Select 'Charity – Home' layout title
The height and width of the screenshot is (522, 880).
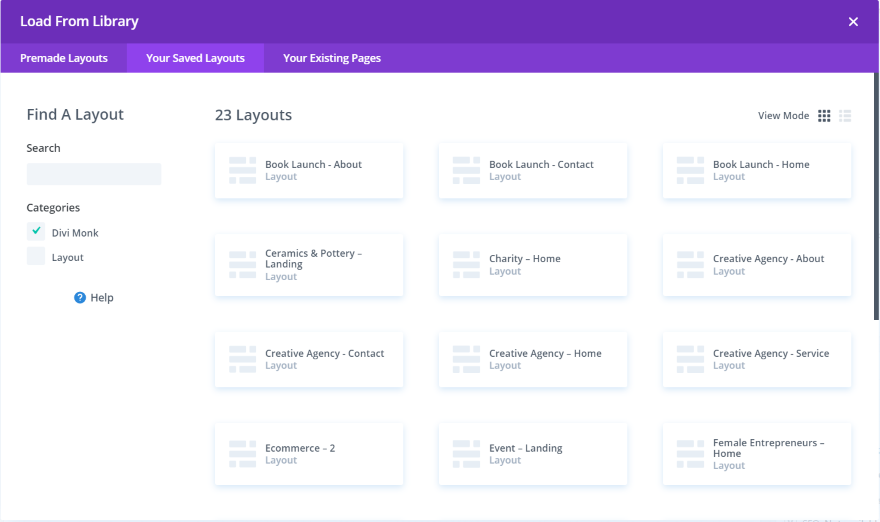coord(525,259)
